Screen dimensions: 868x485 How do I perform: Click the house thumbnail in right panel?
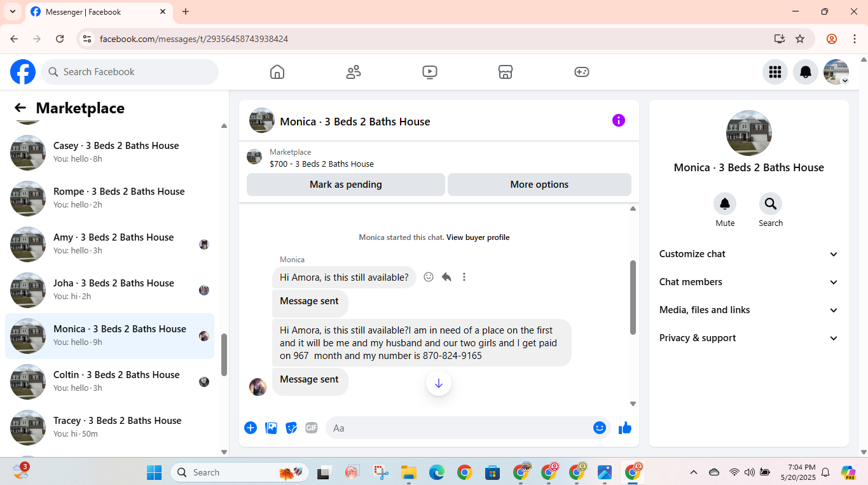[x=749, y=133]
